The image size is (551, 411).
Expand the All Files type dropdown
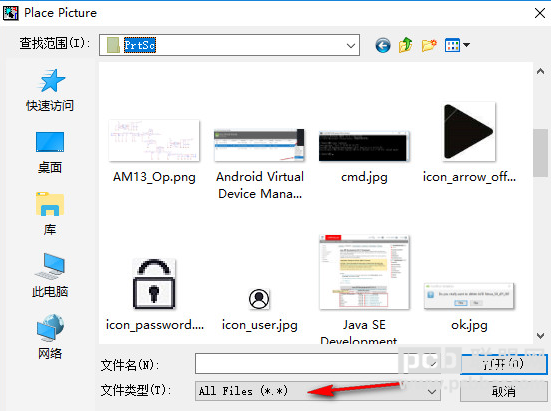pos(432,391)
